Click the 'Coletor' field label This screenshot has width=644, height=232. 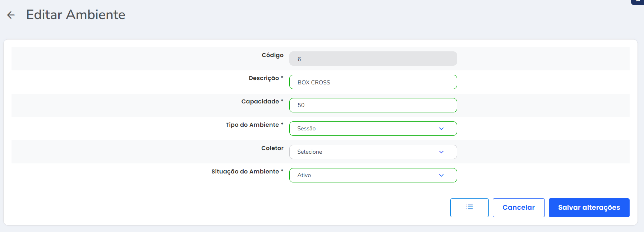[x=272, y=148]
